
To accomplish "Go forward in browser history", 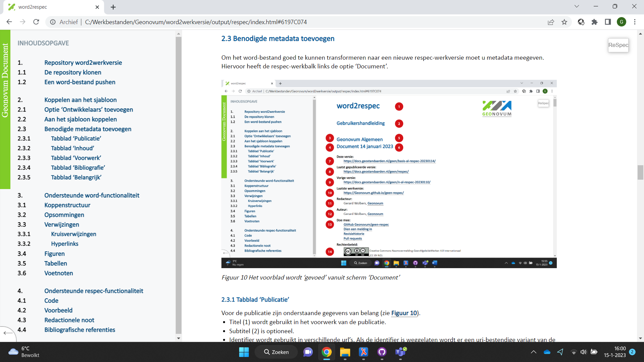I will click(22, 22).
